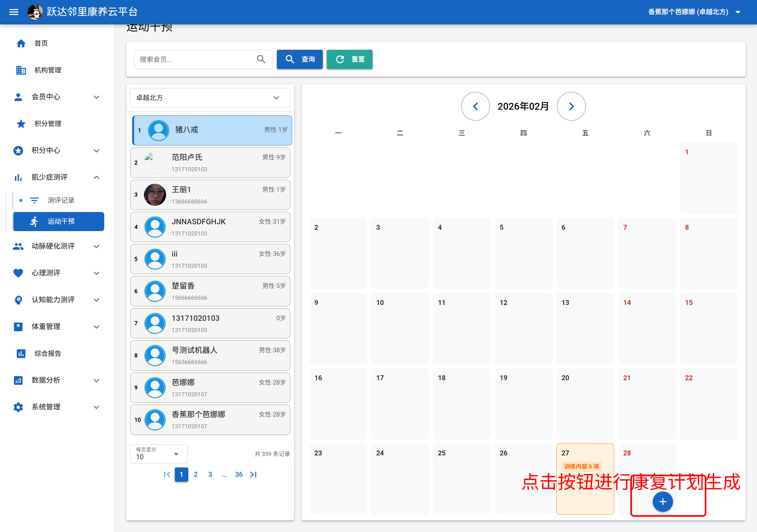Click the 综合报告 chart icon
This screenshot has height=532, width=757.
(21, 354)
